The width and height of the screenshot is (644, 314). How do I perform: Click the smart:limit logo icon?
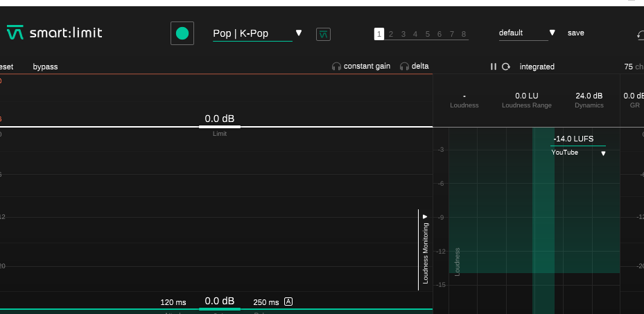(15, 33)
